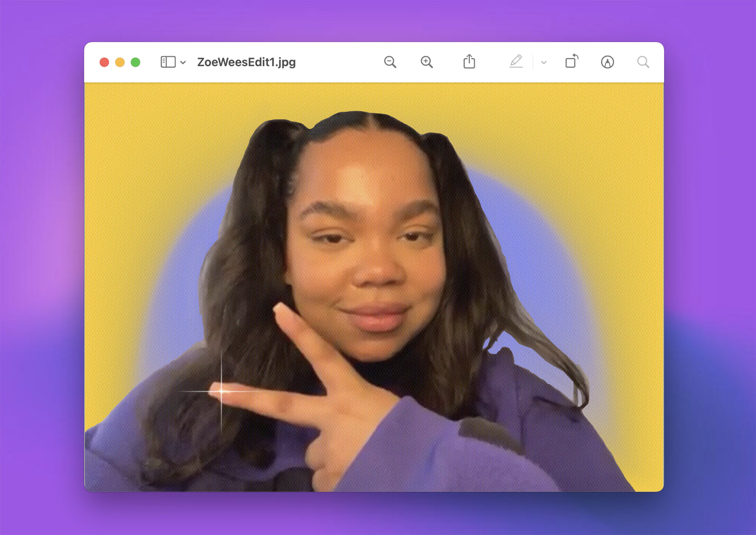The width and height of the screenshot is (756, 535).
Task: Click the ZoeWeesEdit1.jpg window title
Action: click(246, 62)
